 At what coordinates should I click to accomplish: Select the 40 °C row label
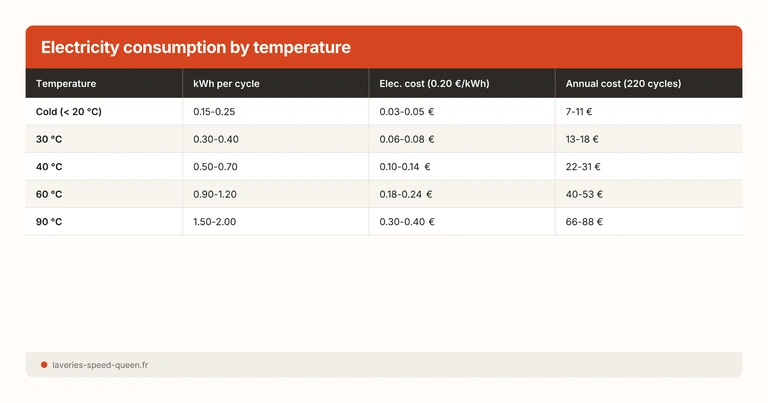click(x=49, y=167)
